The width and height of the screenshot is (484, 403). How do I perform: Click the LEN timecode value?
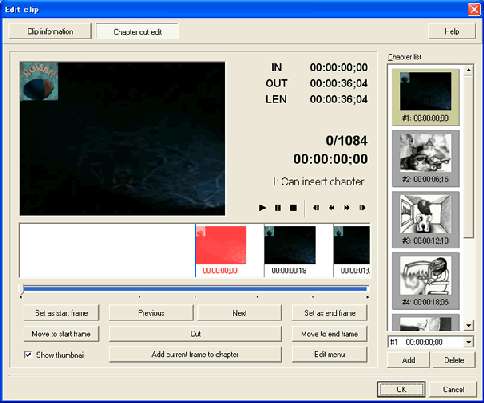tap(339, 99)
